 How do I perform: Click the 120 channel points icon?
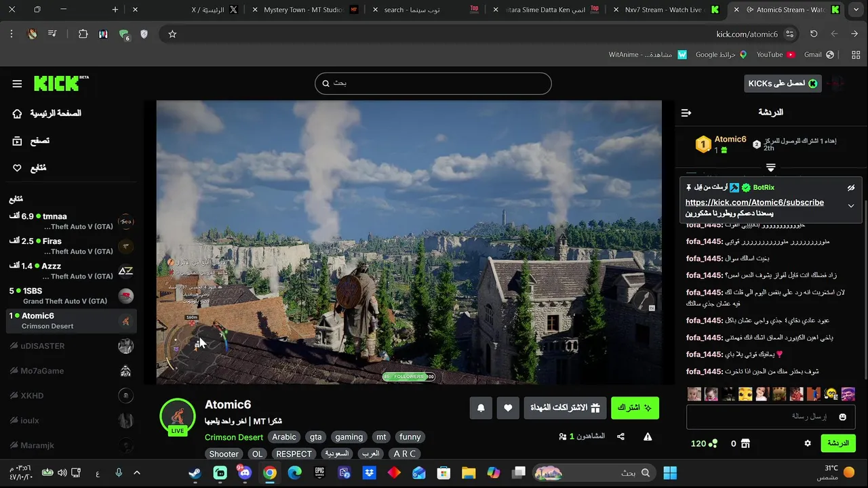[x=713, y=444]
